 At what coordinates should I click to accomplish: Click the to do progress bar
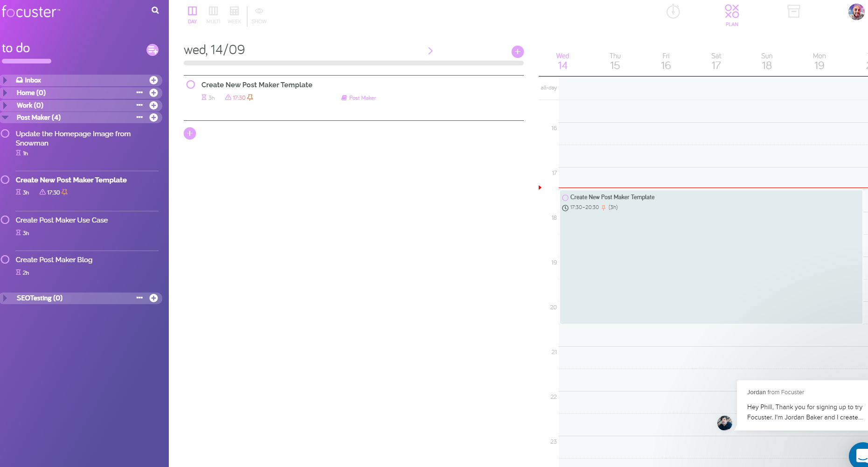[27, 61]
